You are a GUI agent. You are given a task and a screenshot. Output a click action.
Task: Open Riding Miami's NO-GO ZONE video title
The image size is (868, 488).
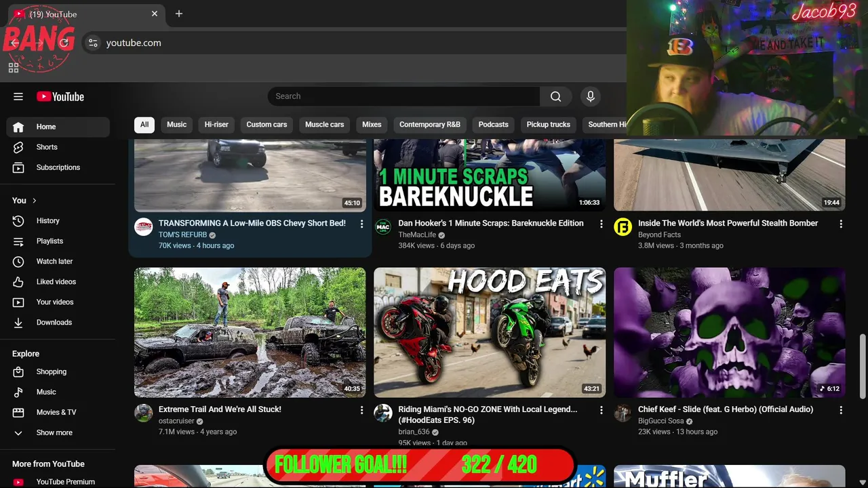[488, 415]
